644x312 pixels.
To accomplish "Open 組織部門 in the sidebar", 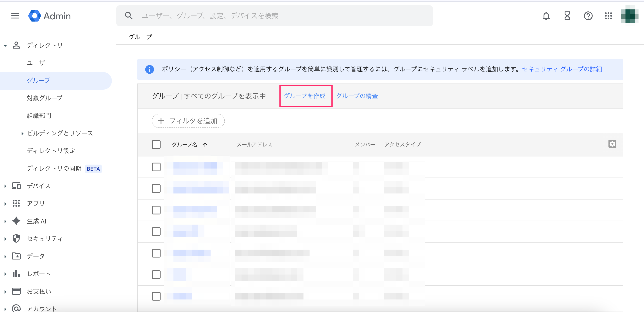I will 39,116.
